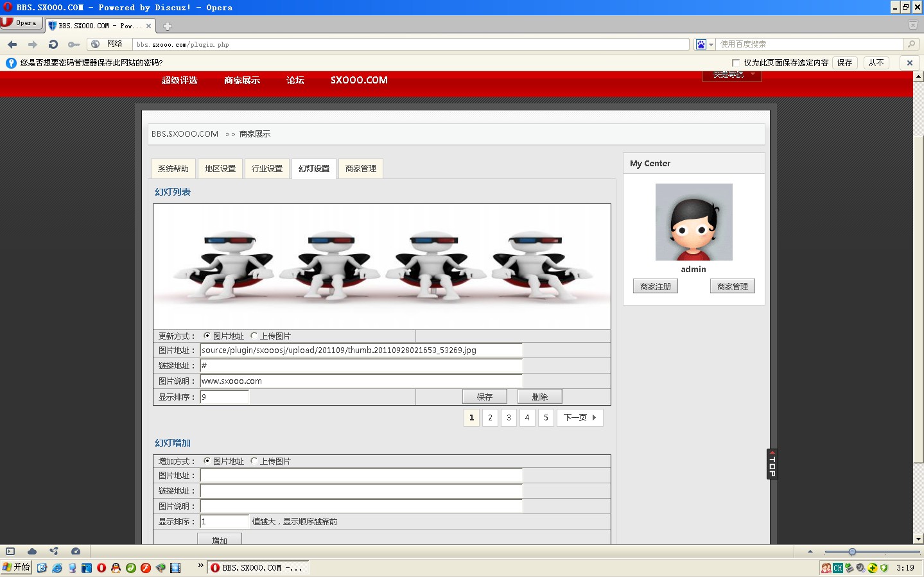Click the browser address bar

[411, 44]
